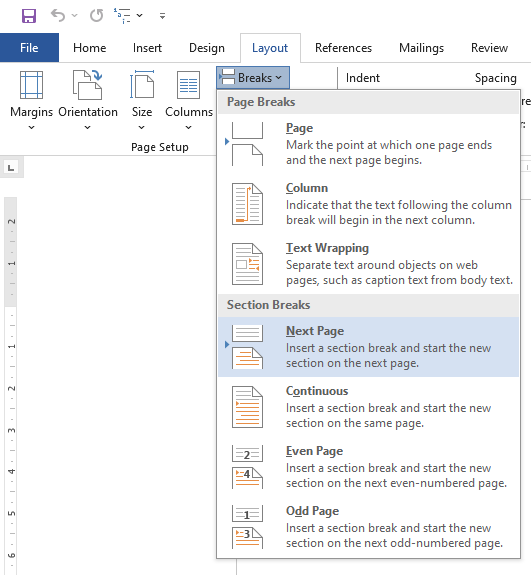Click the Margins icon
This screenshot has width=531, height=575.
31,85
